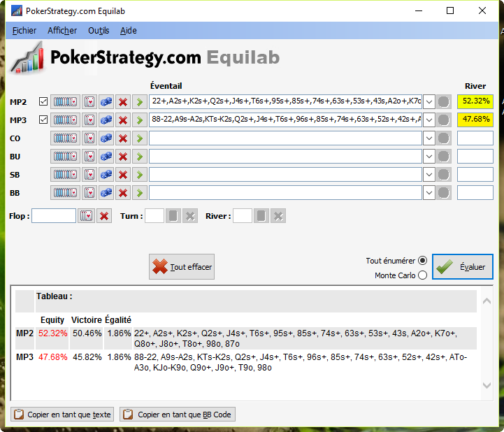Image resolution: width=504 pixels, height=432 pixels.
Task: Open the Outils menu
Action: pyautogui.click(x=99, y=31)
